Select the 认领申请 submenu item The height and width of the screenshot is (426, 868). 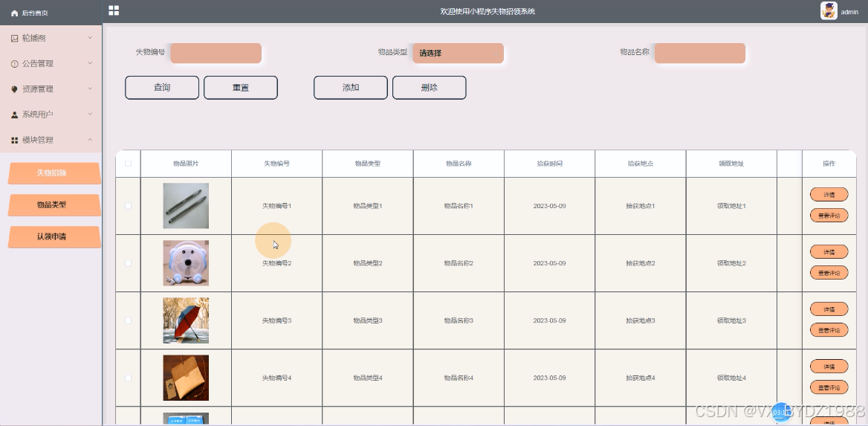[54, 236]
